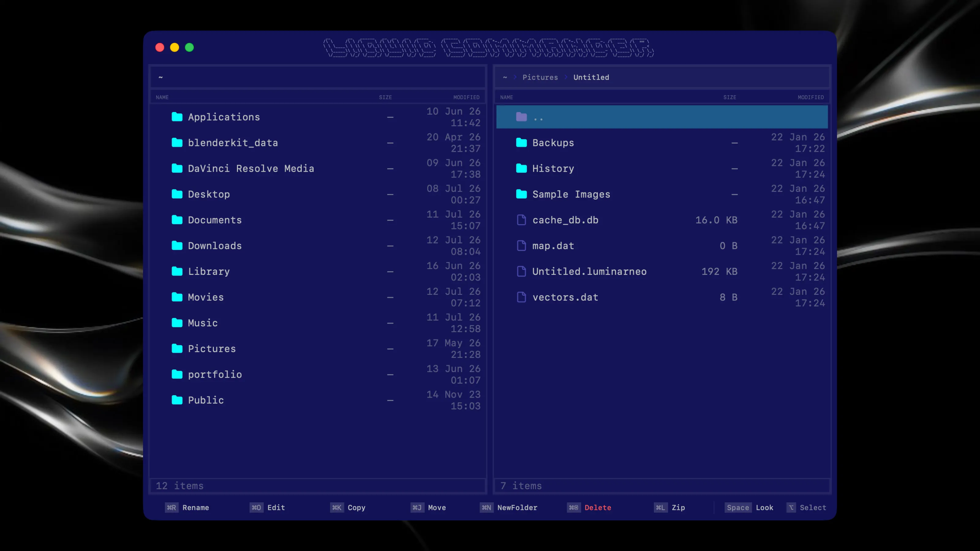Viewport: 980px width, 551px height.
Task: Select the History row name
Action: tap(553, 168)
